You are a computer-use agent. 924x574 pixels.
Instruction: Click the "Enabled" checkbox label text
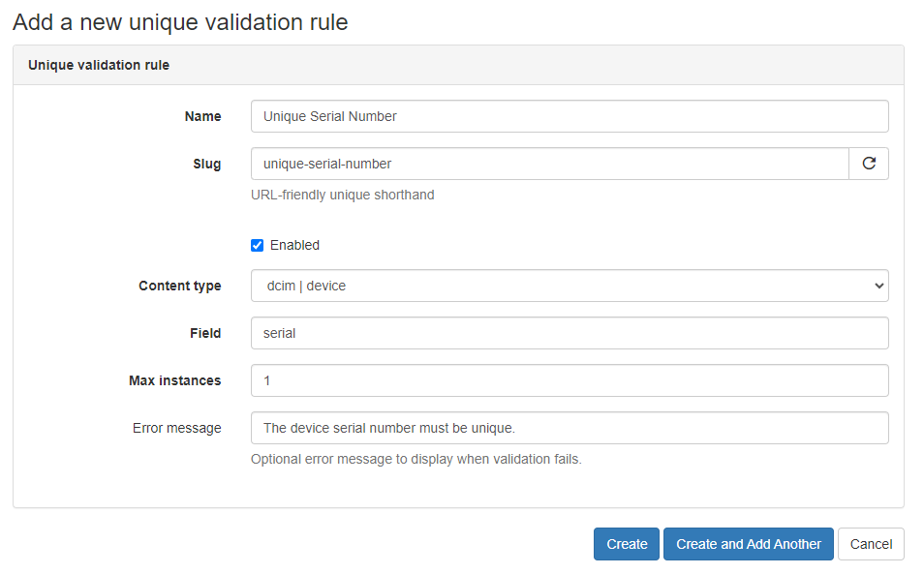[x=294, y=245]
